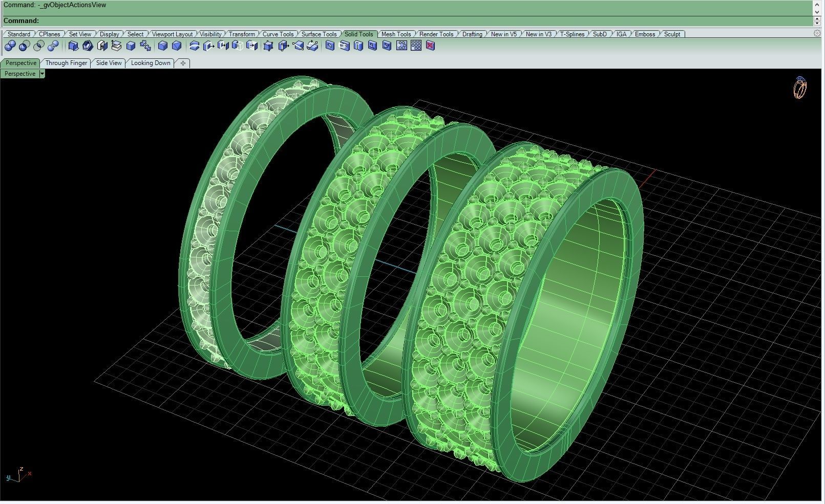Open the Render Tools toolbar tab
The image size is (825, 504).
[436, 34]
